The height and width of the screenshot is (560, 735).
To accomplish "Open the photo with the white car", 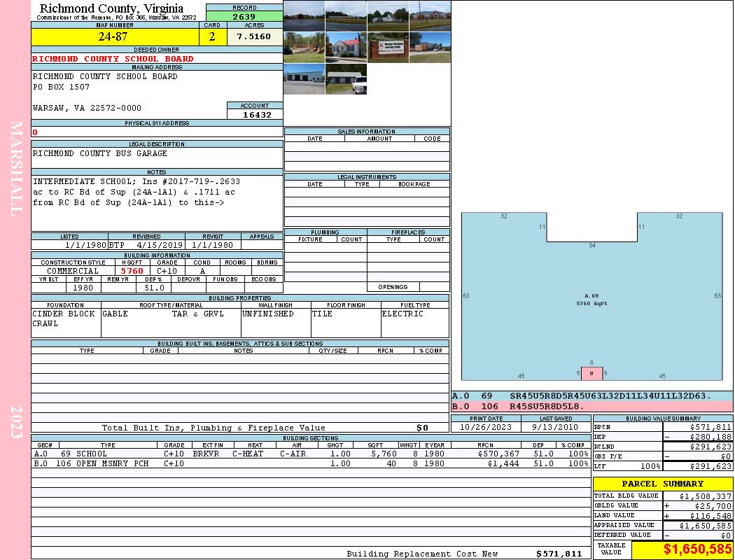I will 346,78.
